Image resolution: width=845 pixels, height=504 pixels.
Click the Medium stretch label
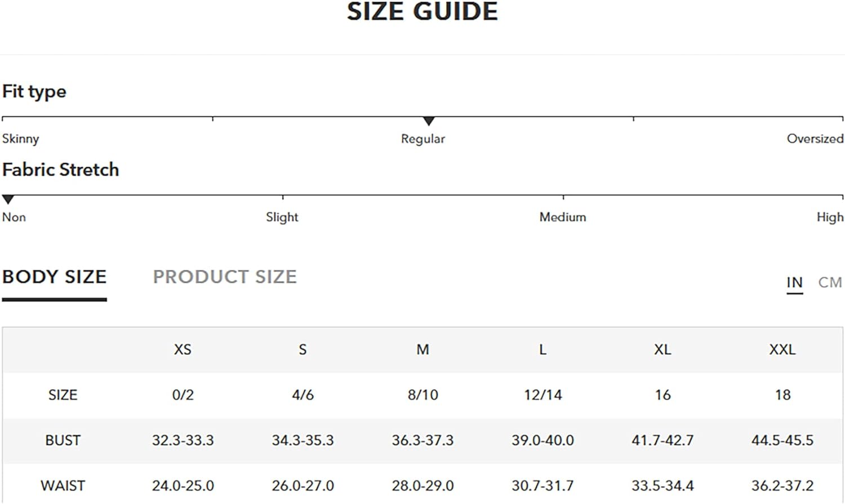(x=563, y=217)
